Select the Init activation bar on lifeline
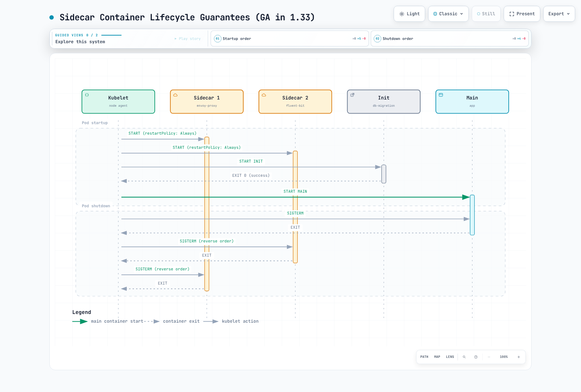The width and height of the screenshot is (581, 392). pos(384,174)
